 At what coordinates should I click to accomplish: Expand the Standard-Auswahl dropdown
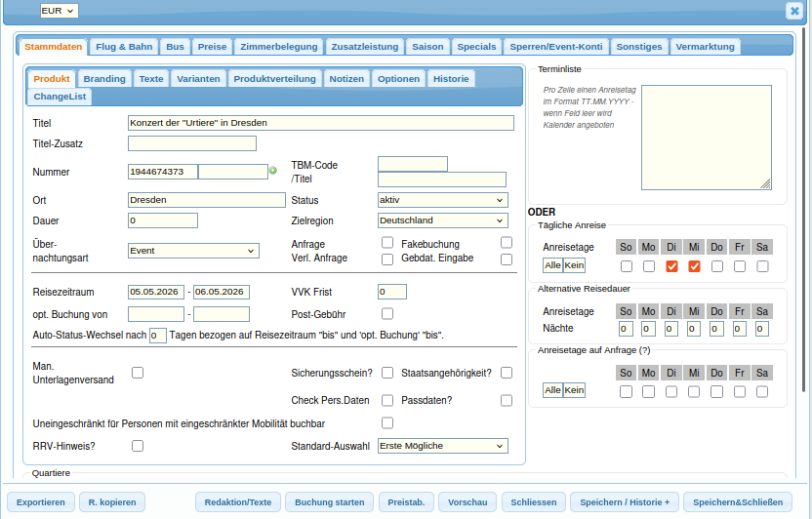(x=442, y=446)
